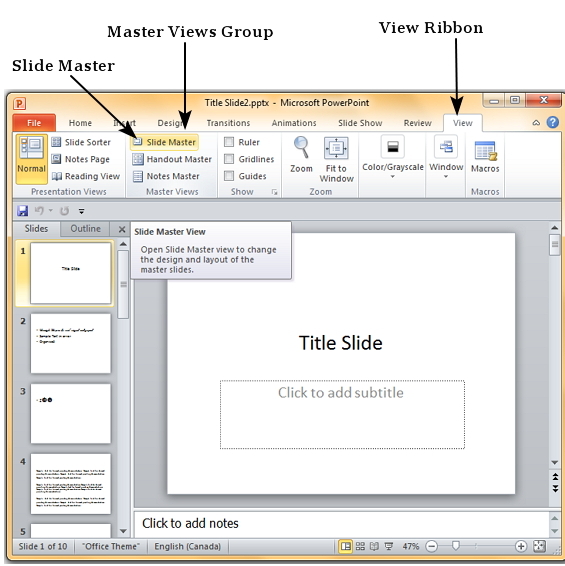Image resolution: width=565 pixels, height=566 pixels.
Task: Switch to the Transitions tab
Action: [x=228, y=123]
